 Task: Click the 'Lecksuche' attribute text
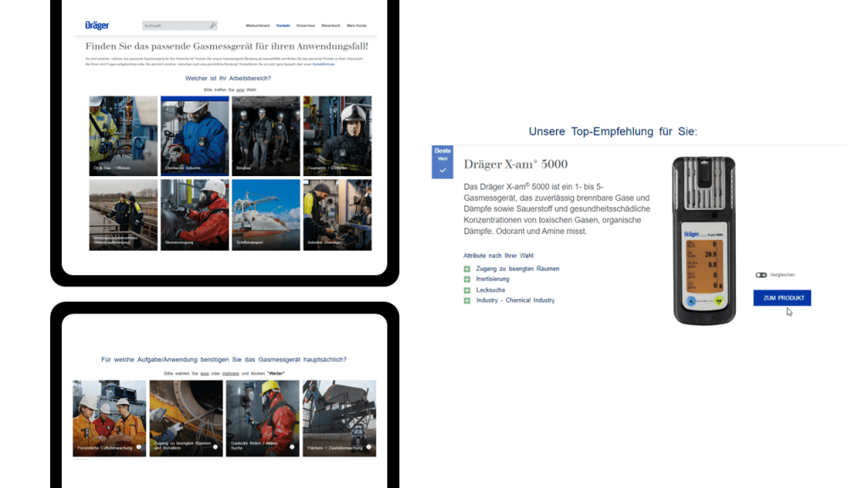pos(491,290)
